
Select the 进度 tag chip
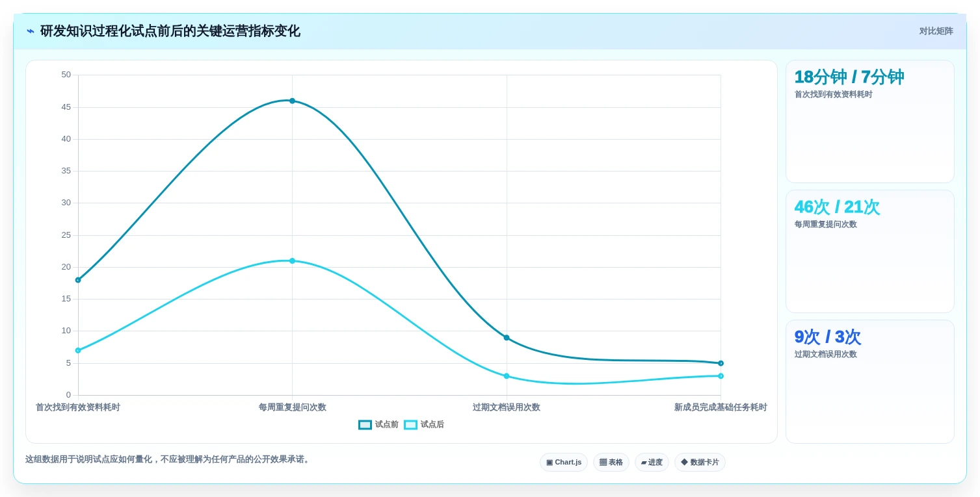click(652, 463)
